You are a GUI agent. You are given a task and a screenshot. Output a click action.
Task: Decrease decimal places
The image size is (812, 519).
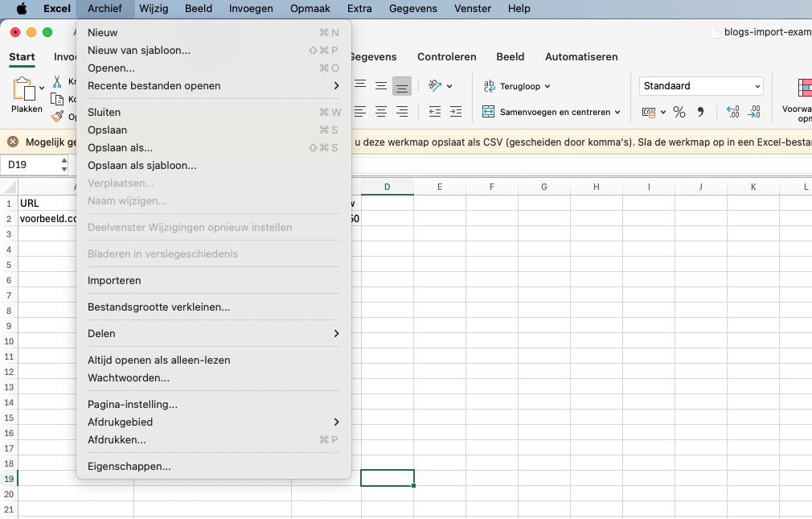754,112
